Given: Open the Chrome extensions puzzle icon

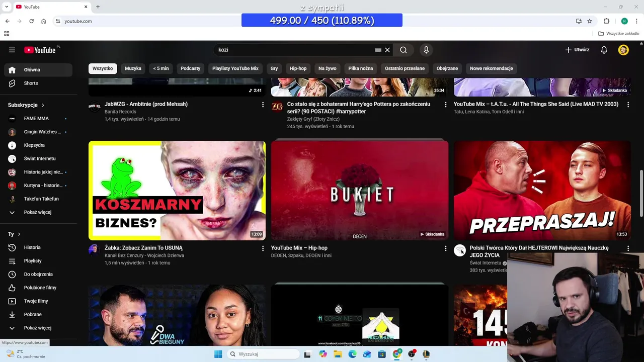Looking at the screenshot, I should click(x=606, y=21).
